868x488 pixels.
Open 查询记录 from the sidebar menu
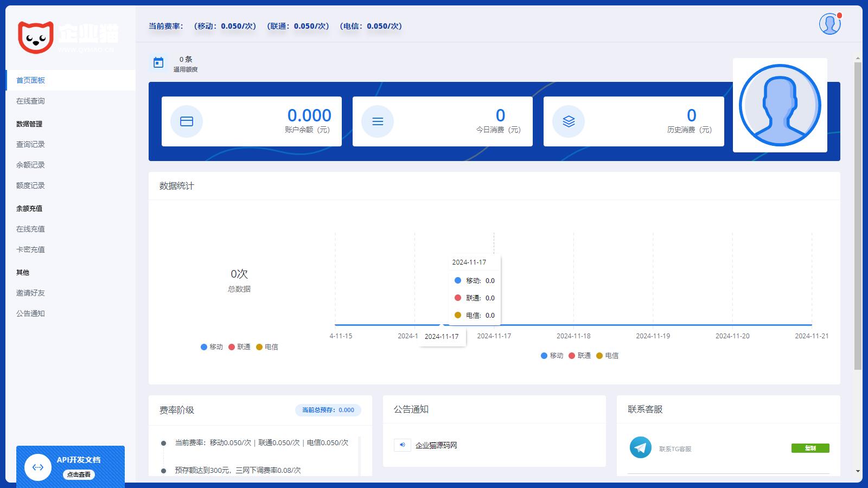[30, 144]
